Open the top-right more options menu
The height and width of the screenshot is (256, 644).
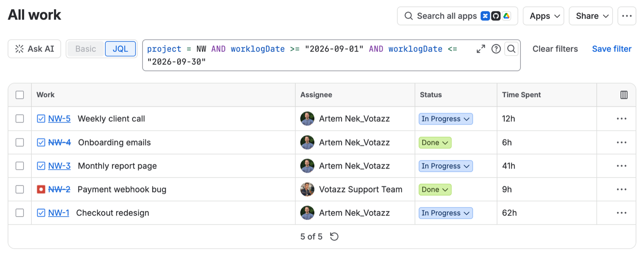tap(627, 16)
